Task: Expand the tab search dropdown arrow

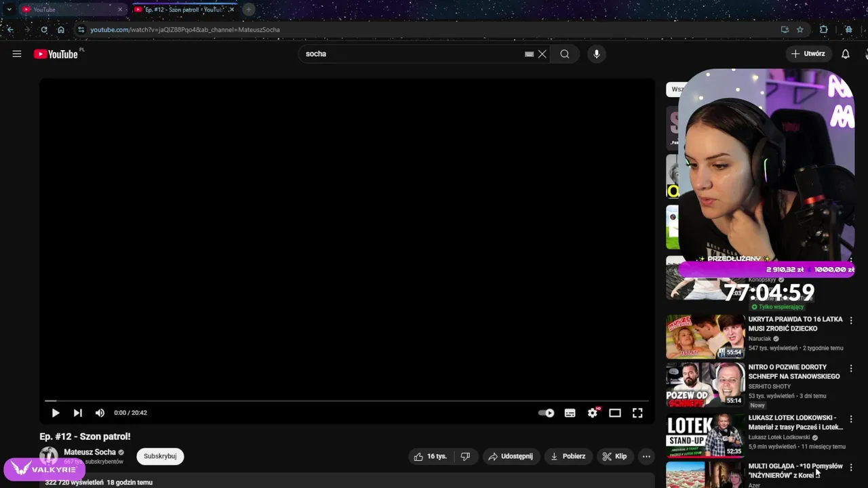Action: click(9, 9)
